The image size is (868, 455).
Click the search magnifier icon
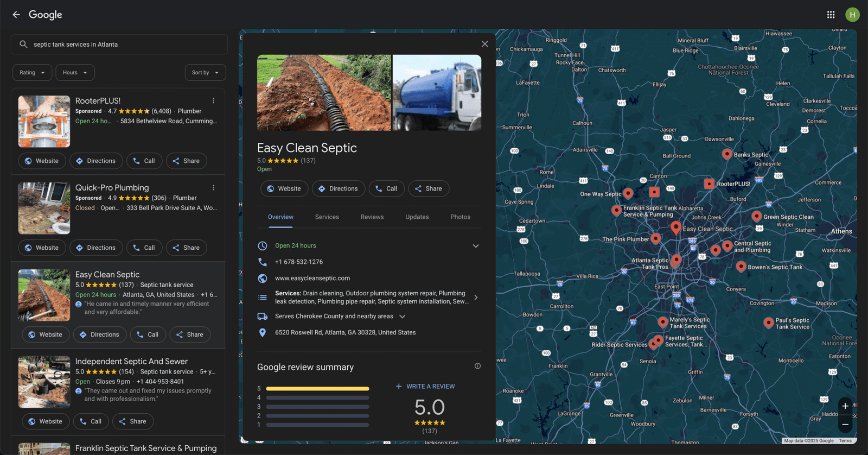pyautogui.click(x=23, y=45)
